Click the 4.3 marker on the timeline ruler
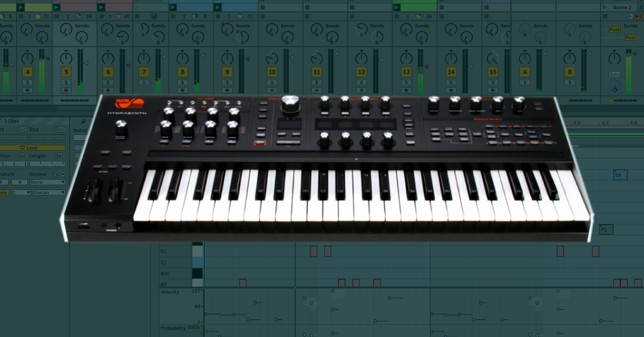Screen dimensions: 644x337 605,123
